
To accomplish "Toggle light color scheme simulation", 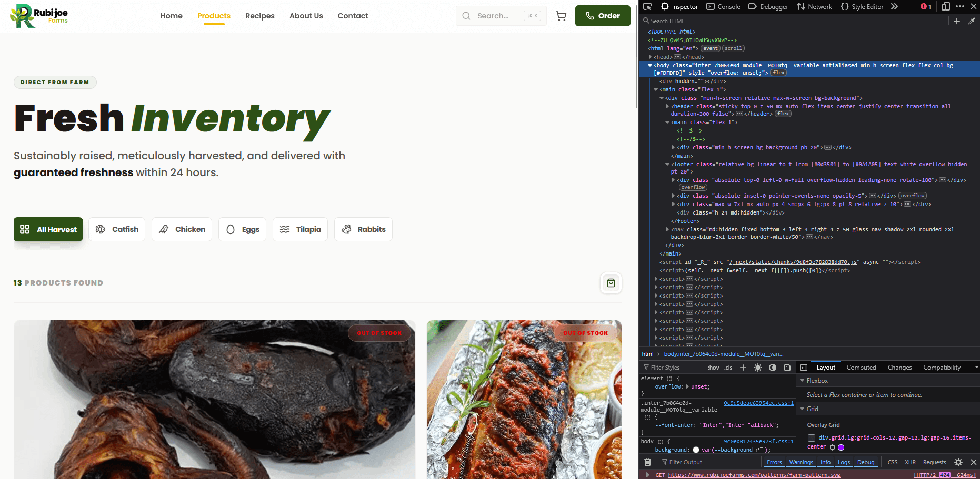I will click(758, 368).
